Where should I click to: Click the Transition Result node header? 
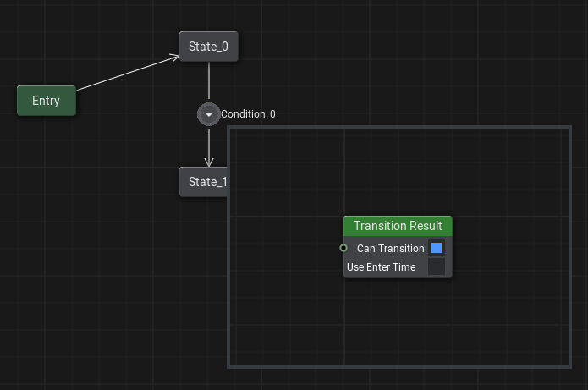[398, 226]
